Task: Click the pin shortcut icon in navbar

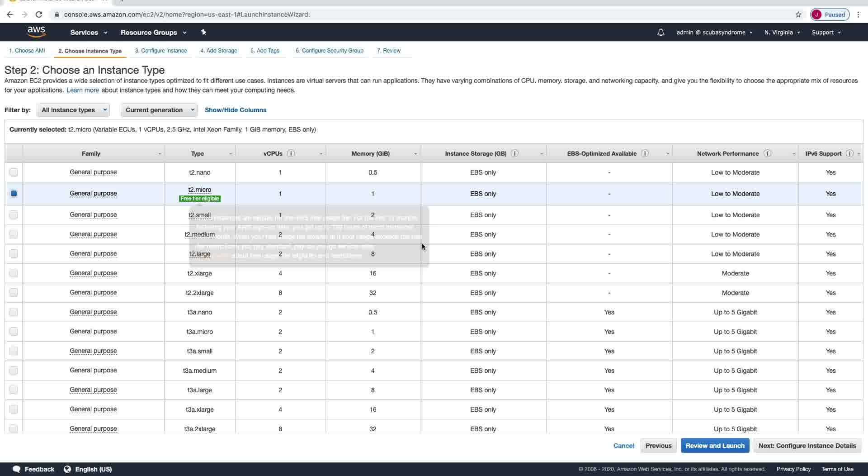Action: (x=203, y=32)
